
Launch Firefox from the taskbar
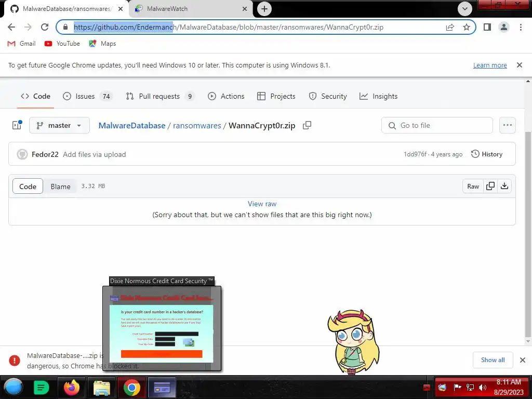pyautogui.click(x=72, y=388)
